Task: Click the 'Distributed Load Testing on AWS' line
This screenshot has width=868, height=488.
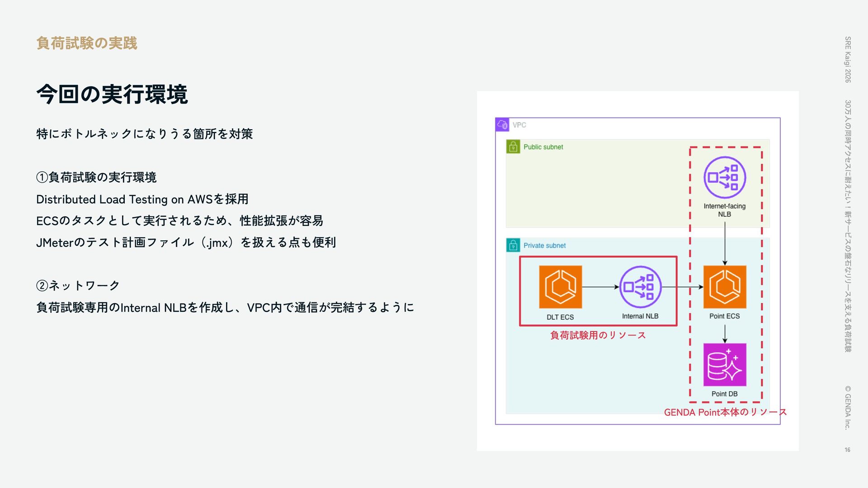Action: pos(142,199)
